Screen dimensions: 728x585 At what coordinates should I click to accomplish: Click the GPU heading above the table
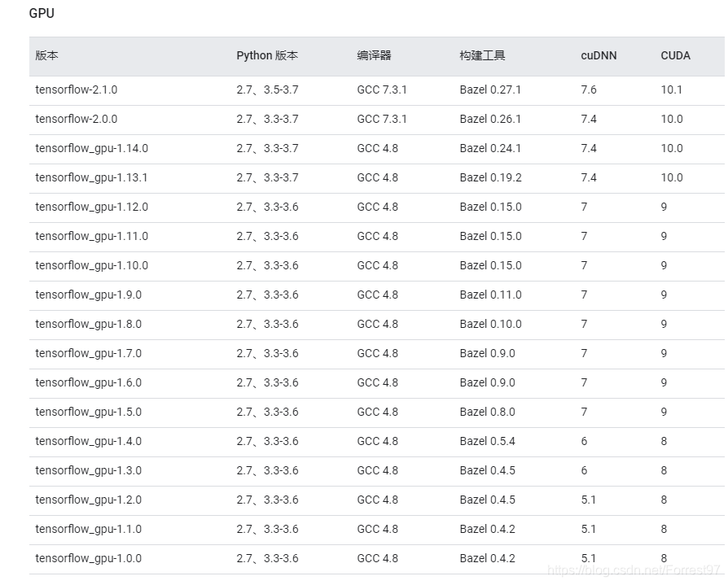click(x=42, y=14)
